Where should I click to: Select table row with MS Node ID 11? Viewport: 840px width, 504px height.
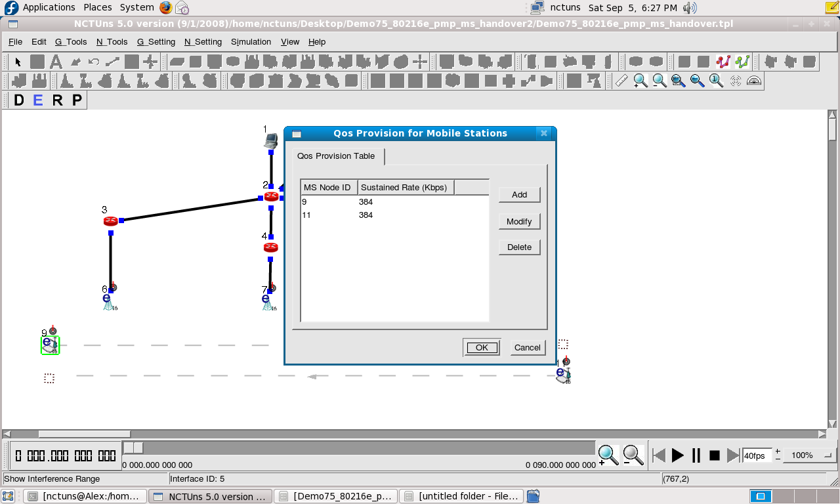[394, 215]
